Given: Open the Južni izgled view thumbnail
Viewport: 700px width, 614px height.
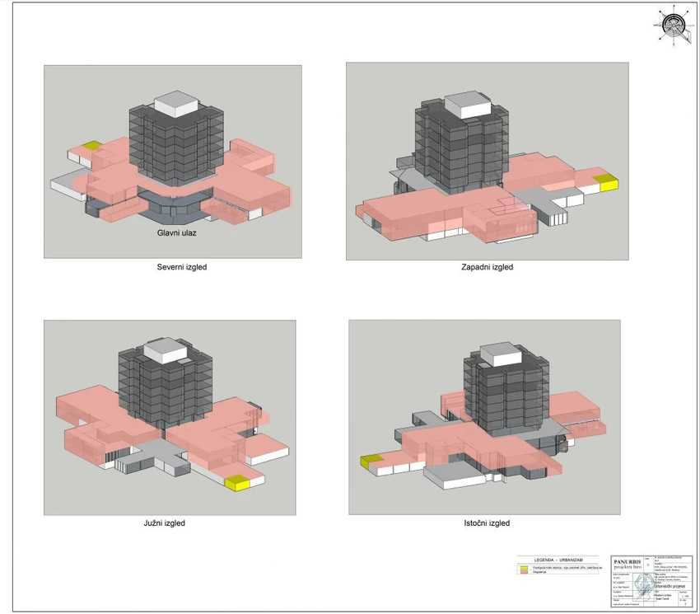Looking at the screenshot, I should [x=170, y=417].
